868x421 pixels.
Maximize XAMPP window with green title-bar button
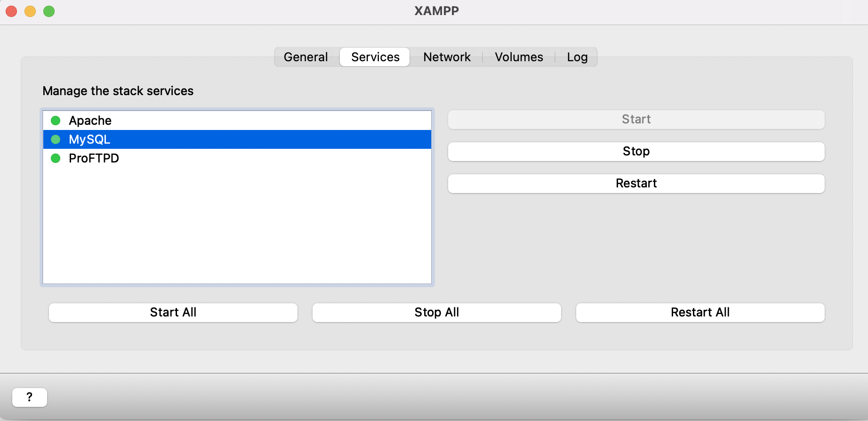[x=49, y=11]
